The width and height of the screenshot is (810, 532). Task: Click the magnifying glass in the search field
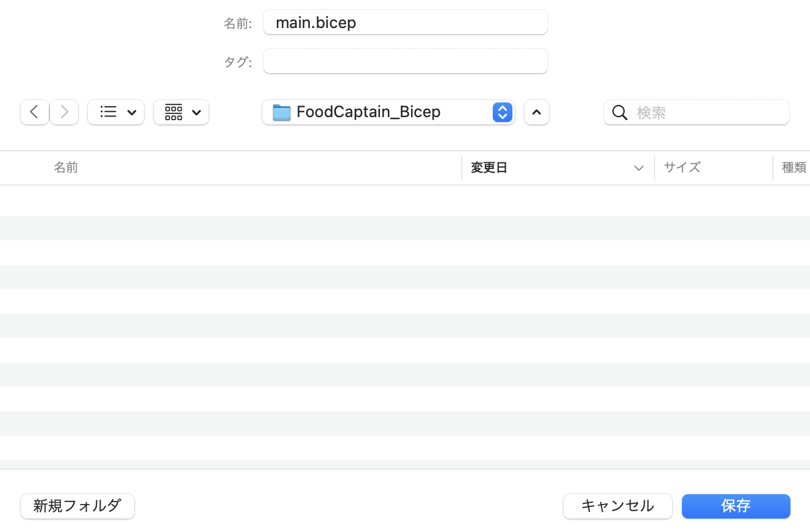coord(620,112)
